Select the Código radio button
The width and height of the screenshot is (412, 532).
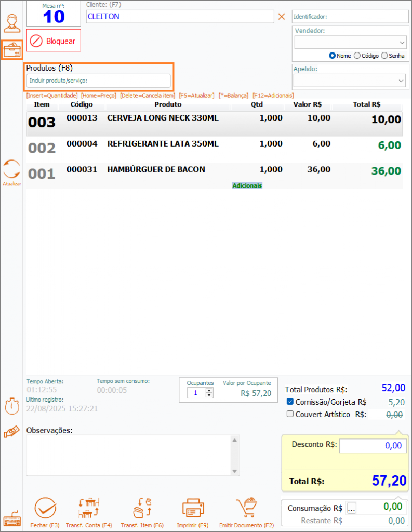click(x=357, y=56)
